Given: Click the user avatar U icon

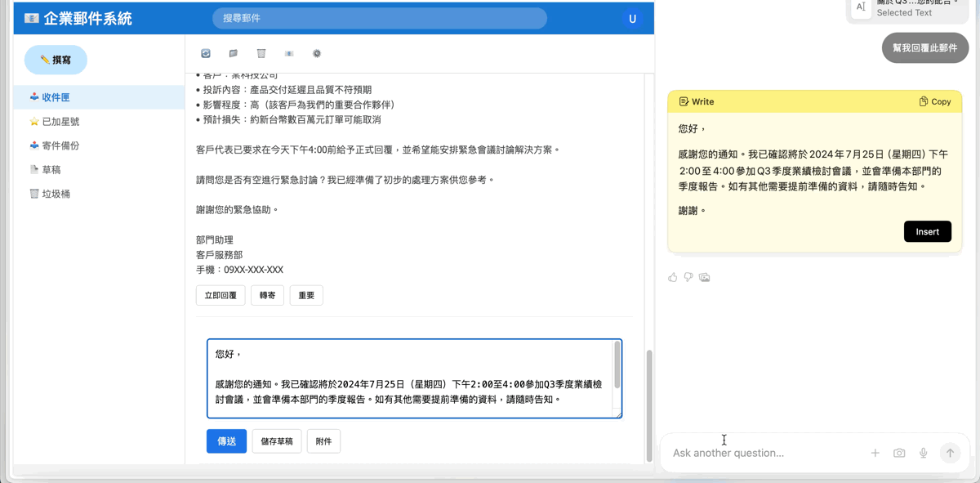Looking at the screenshot, I should (632, 19).
